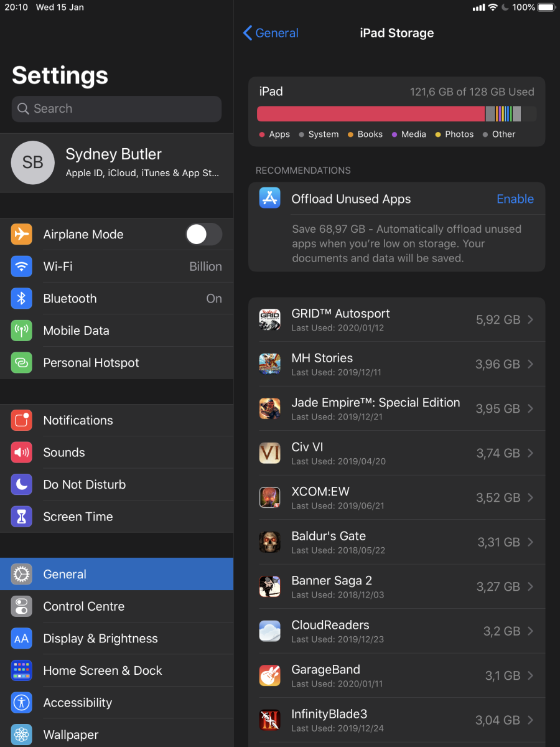The height and width of the screenshot is (747, 560).
Task: Open Civ VI details via its chevron
Action: coord(531,453)
